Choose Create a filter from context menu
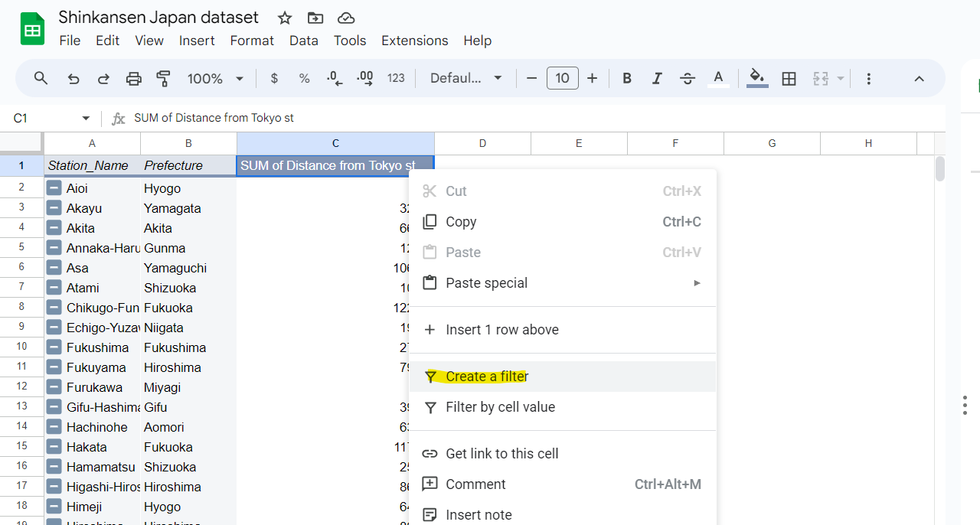The width and height of the screenshot is (980, 525). tap(487, 377)
